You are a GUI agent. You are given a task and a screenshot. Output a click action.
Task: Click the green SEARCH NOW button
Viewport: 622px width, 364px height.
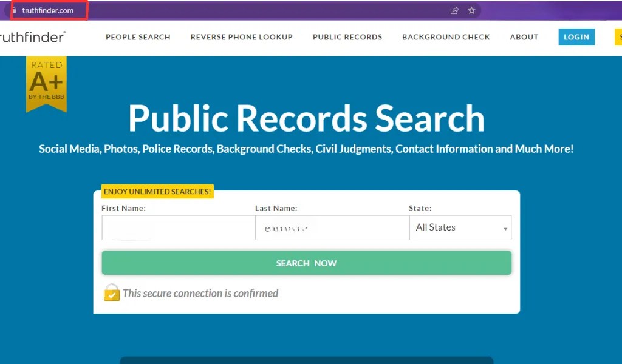coord(307,263)
